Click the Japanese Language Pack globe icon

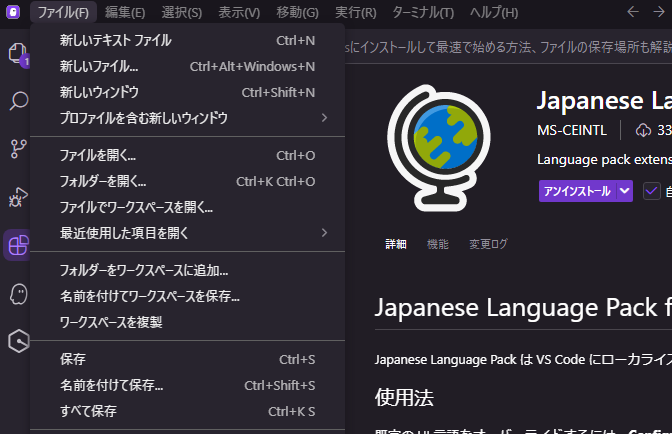[x=439, y=148]
